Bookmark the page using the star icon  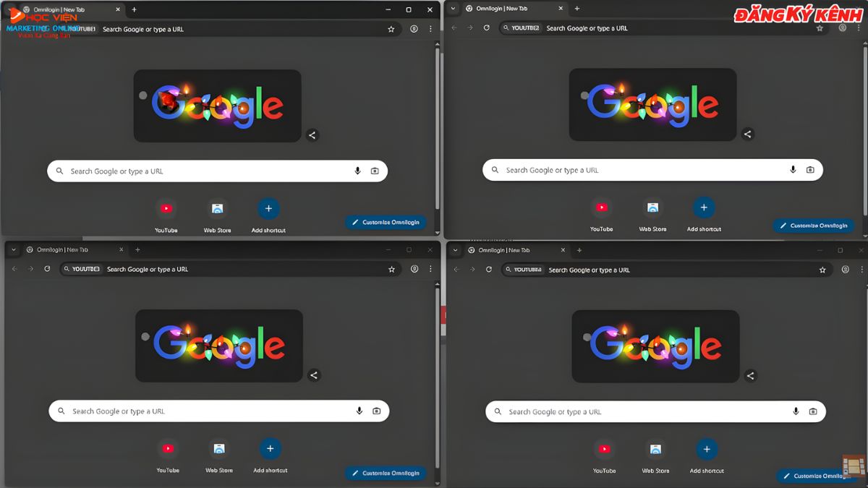coord(391,29)
